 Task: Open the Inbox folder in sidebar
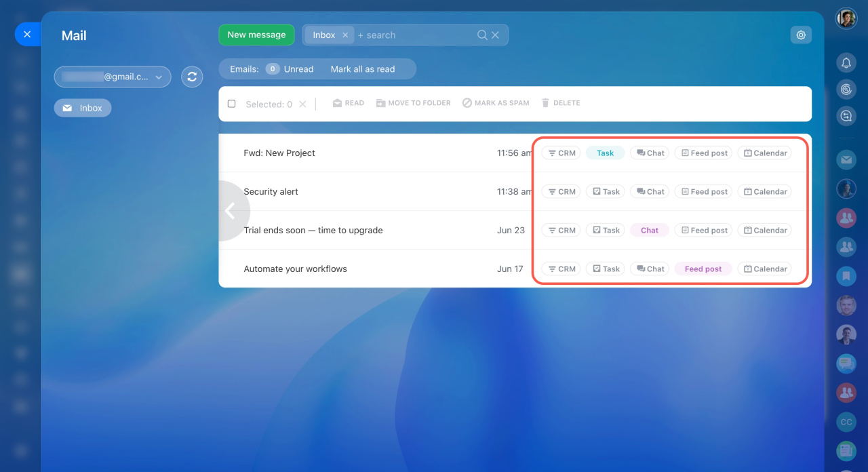(83, 108)
